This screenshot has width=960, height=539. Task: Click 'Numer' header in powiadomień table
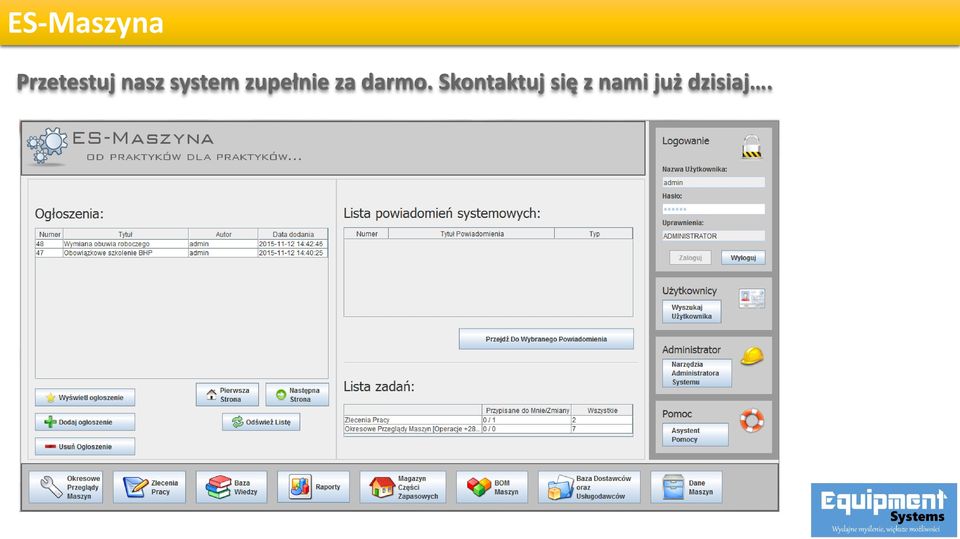(366, 234)
